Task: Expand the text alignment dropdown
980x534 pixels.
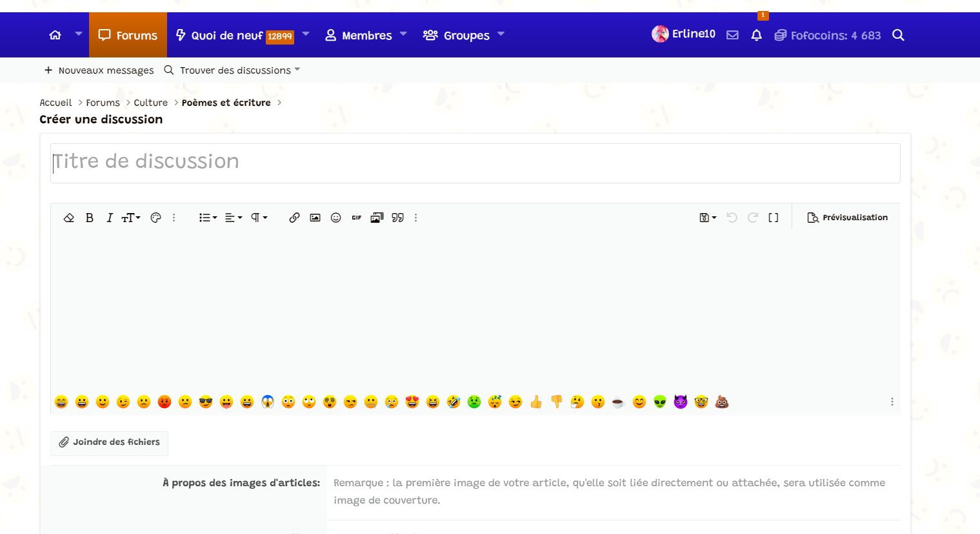Action: coord(233,218)
